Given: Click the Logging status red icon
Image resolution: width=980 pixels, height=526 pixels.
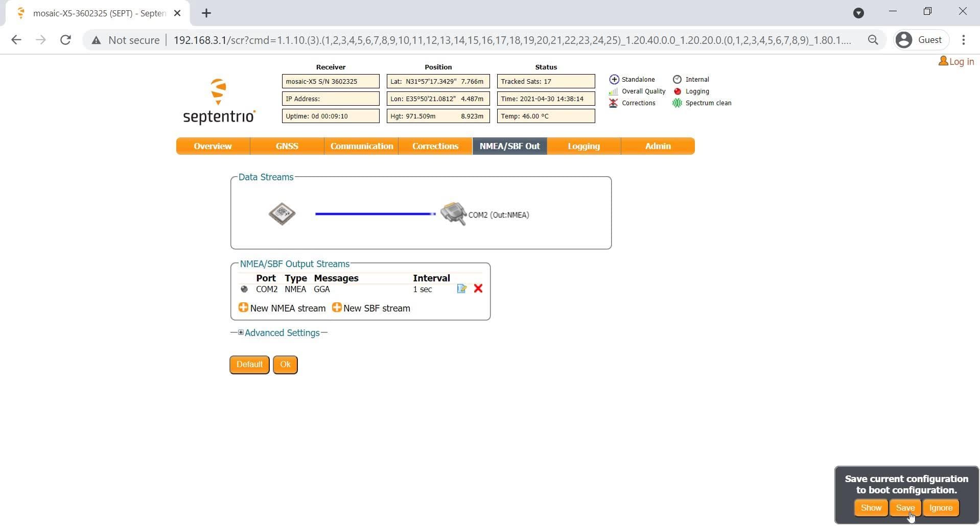Looking at the screenshot, I should (x=678, y=91).
